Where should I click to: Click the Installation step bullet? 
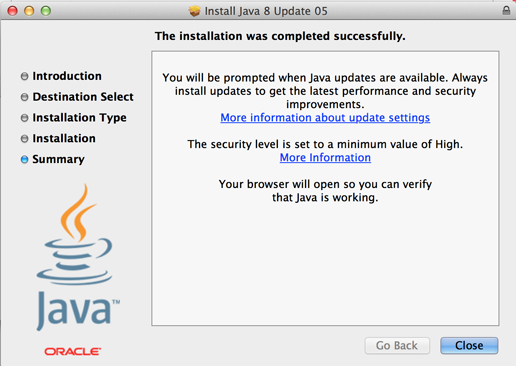pyautogui.click(x=24, y=139)
